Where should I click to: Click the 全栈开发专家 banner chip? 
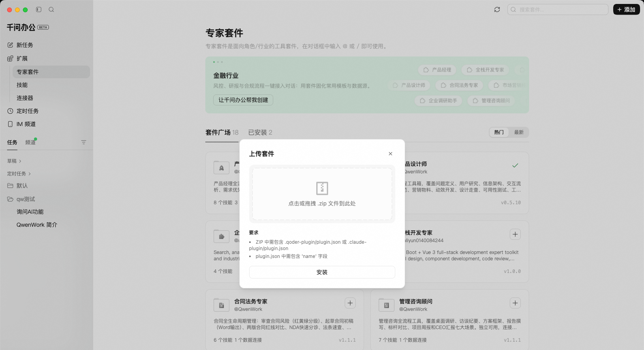pyautogui.click(x=485, y=70)
